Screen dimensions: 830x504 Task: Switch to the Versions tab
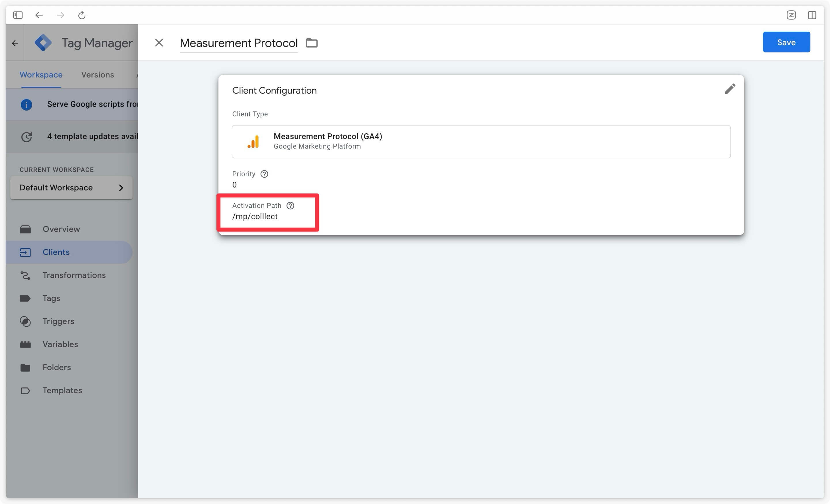(x=98, y=75)
